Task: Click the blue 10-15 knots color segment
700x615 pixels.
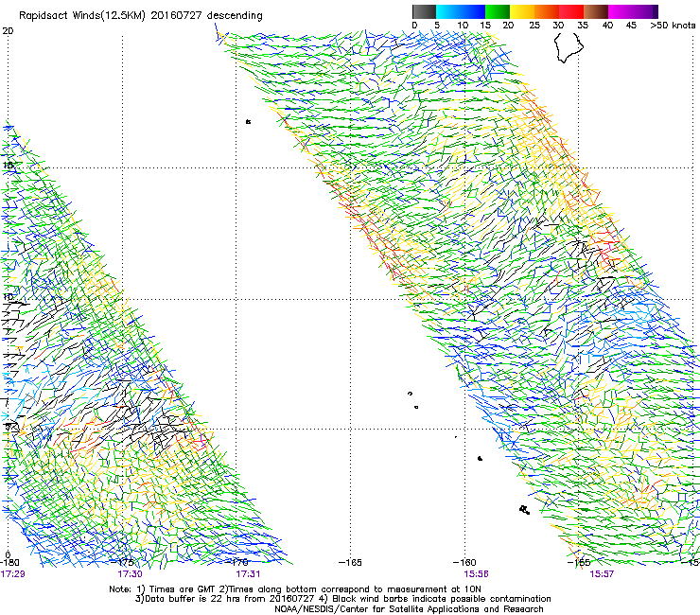Action: pos(473,11)
